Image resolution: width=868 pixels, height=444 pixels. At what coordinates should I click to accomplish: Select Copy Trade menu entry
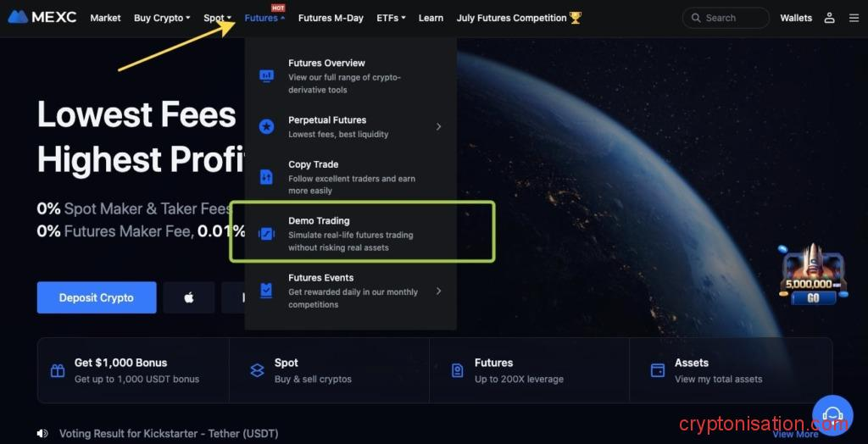coord(351,177)
